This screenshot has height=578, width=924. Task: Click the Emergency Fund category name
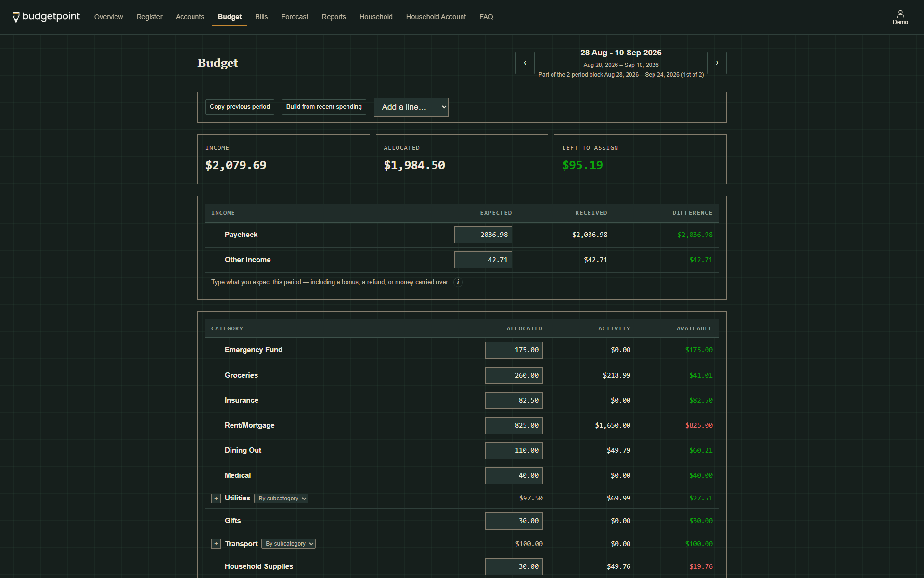254,350
